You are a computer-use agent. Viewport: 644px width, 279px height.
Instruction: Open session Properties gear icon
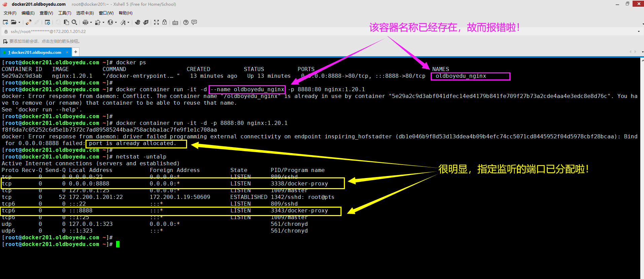(x=47, y=22)
